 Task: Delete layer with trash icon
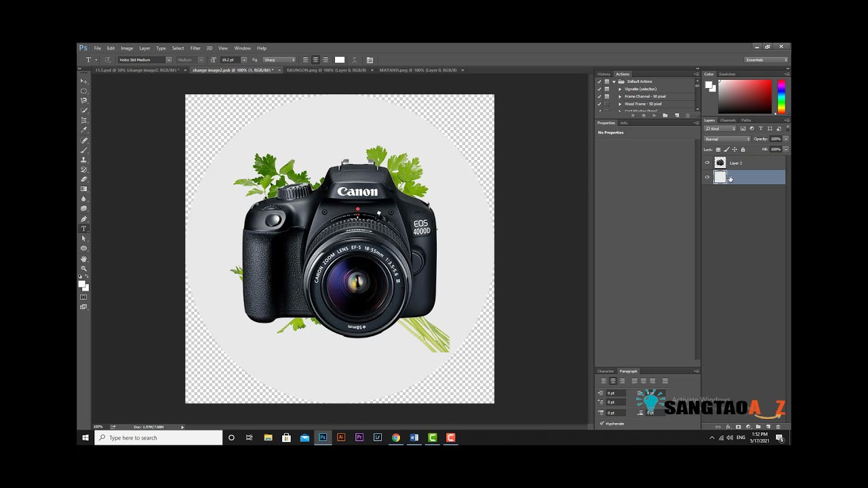pyautogui.click(x=778, y=427)
